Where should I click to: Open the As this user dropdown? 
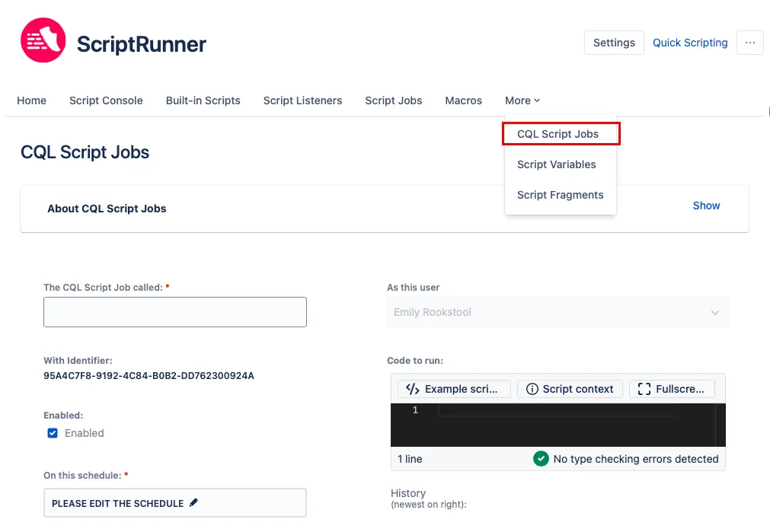click(x=558, y=312)
